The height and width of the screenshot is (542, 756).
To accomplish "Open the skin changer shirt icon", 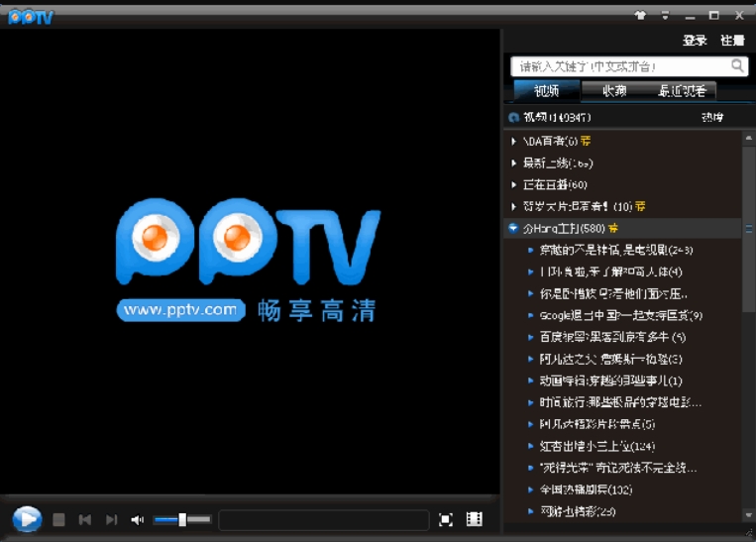I will pyautogui.click(x=640, y=16).
